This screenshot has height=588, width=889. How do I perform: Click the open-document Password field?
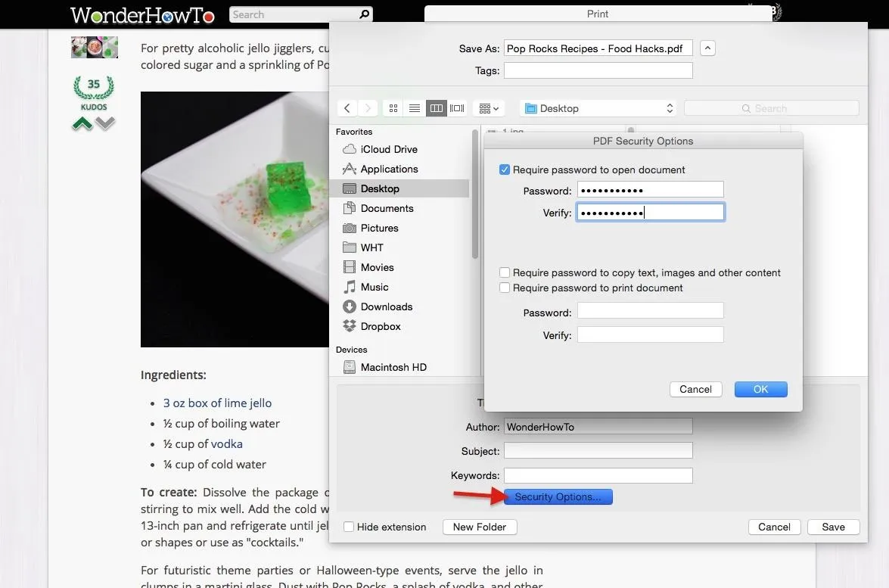click(651, 189)
